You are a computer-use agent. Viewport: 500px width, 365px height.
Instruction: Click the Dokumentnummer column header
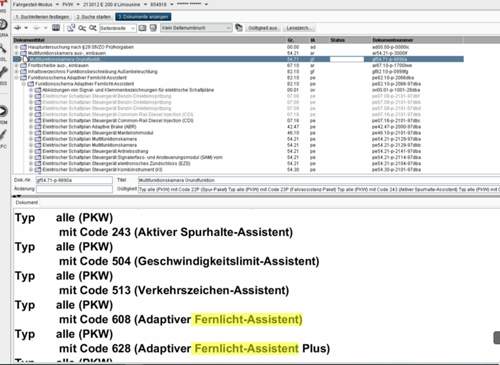click(417, 40)
